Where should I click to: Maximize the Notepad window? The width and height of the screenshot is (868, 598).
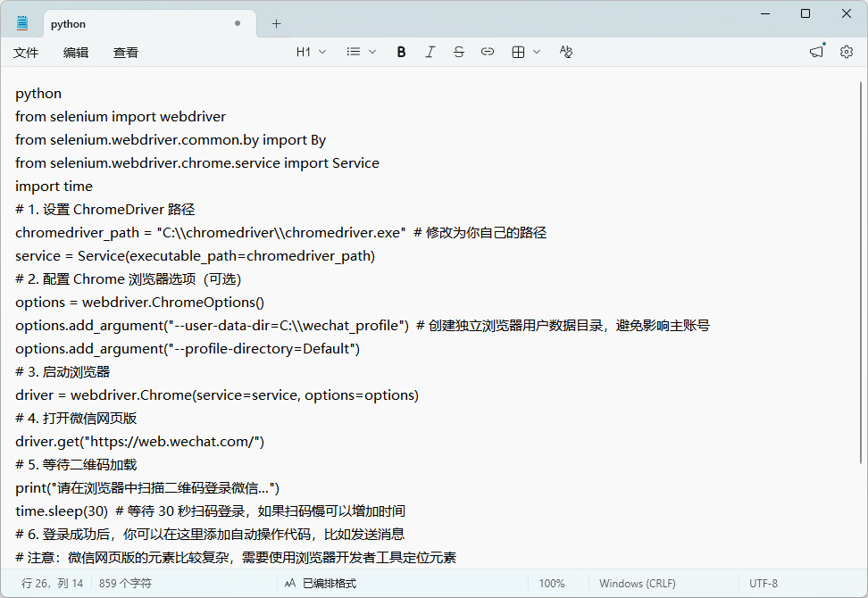tap(805, 13)
